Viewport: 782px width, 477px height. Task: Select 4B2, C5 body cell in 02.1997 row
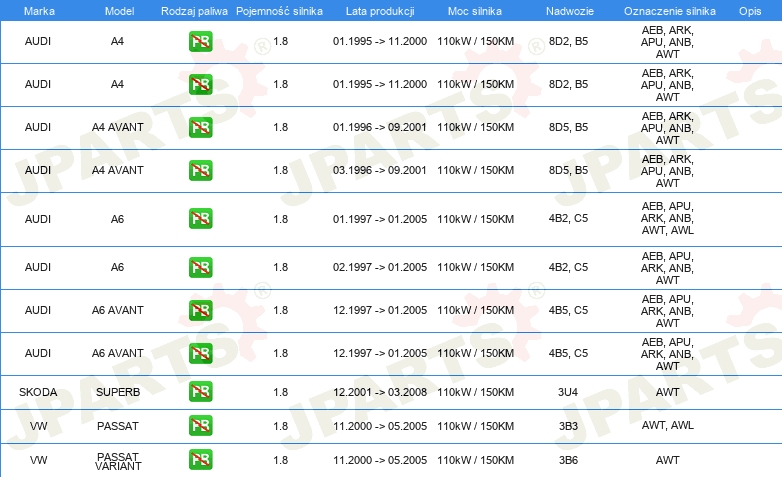coord(568,267)
